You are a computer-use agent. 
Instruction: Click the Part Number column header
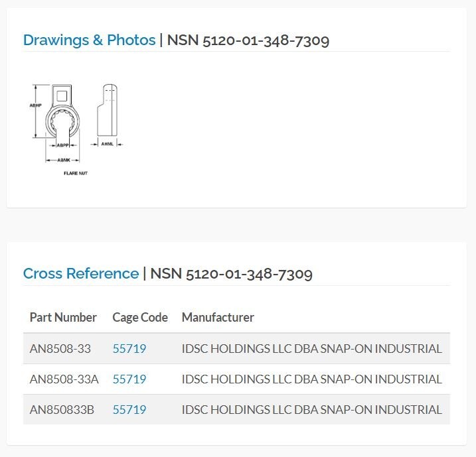pyautogui.click(x=63, y=317)
